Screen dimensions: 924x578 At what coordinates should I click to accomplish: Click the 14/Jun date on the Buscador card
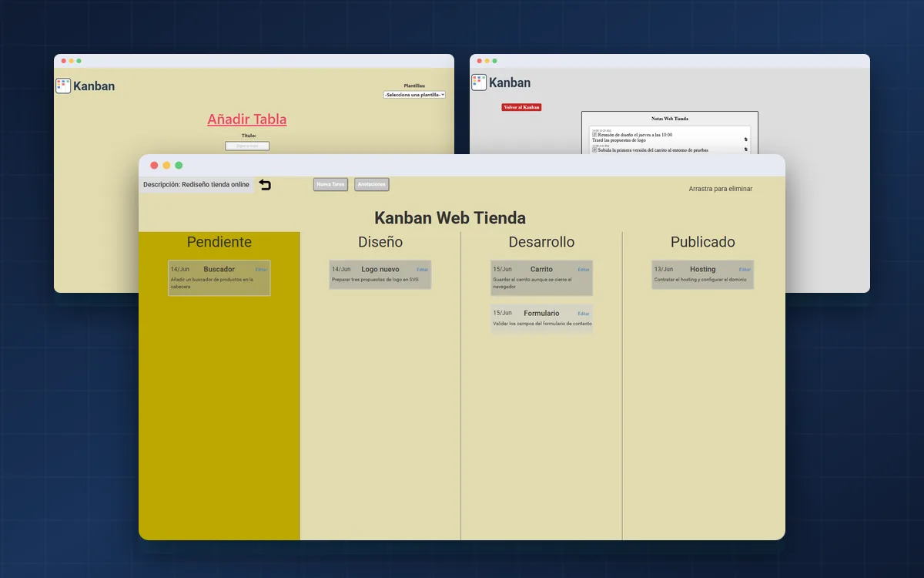179,269
